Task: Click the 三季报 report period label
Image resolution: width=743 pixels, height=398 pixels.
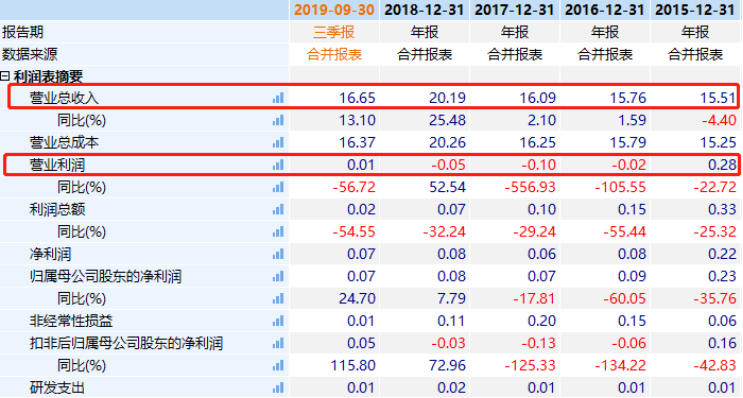Action: pyautogui.click(x=334, y=32)
